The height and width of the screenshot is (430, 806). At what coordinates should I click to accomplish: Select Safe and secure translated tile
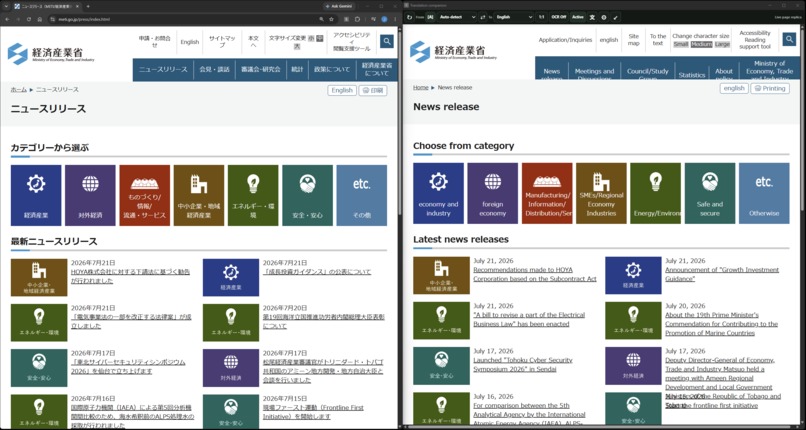(x=710, y=193)
